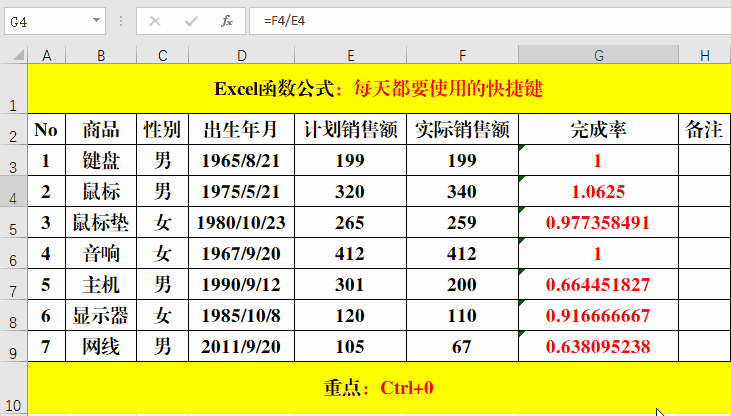This screenshot has width=731, height=416.
Task: Select the date cell '1967/9/20'
Action: tap(241, 253)
